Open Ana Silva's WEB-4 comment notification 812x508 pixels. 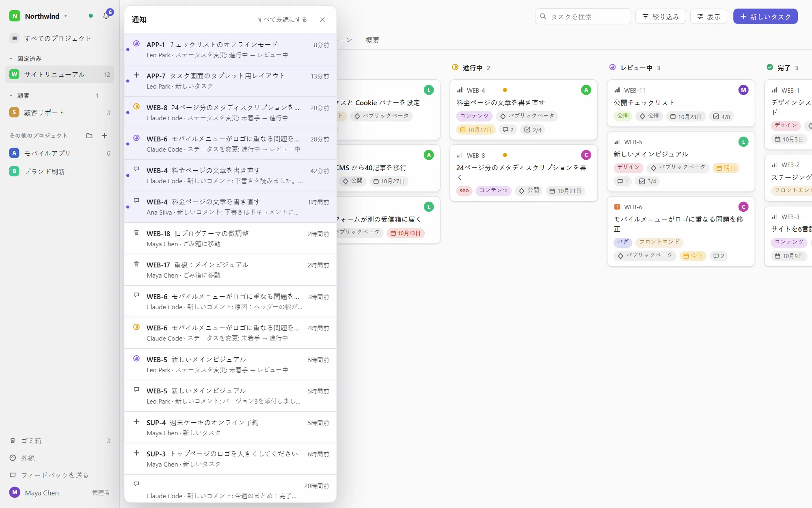[x=230, y=207]
